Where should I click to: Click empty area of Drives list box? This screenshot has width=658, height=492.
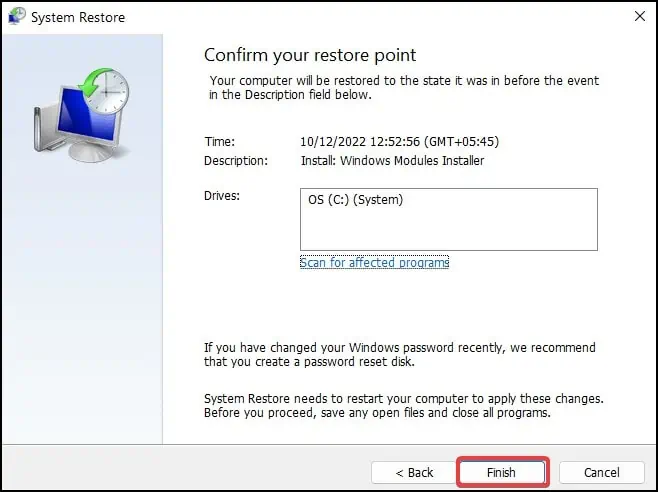click(448, 229)
